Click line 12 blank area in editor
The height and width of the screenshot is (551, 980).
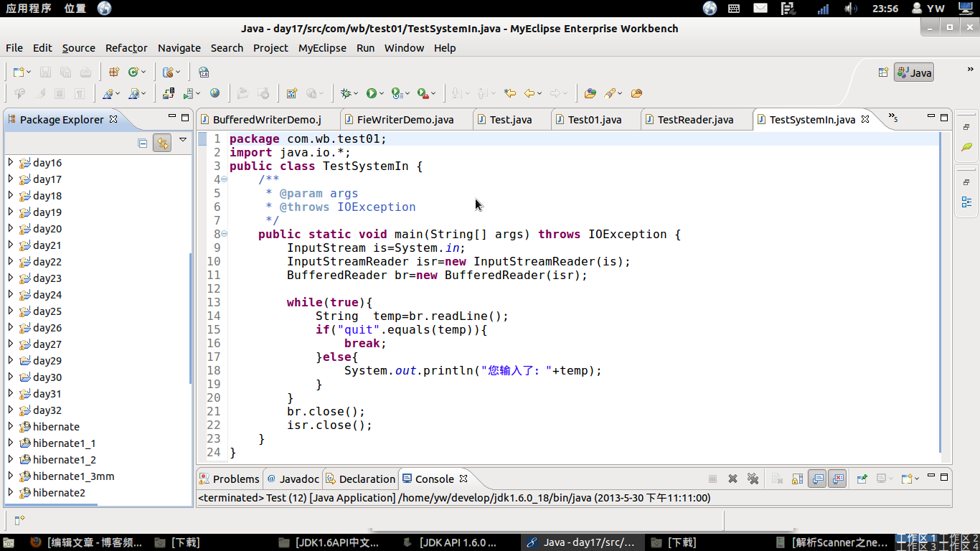point(430,289)
